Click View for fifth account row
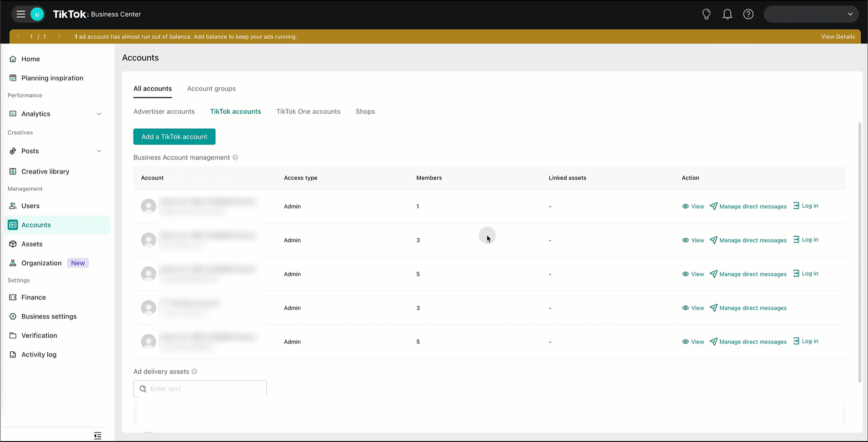This screenshot has width=868, height=442. pyautogui.click(x=693, y=342)
